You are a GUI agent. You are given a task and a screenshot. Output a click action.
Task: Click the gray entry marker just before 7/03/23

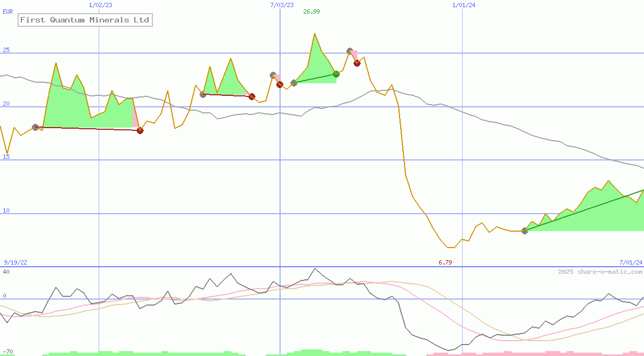[273, 75]
